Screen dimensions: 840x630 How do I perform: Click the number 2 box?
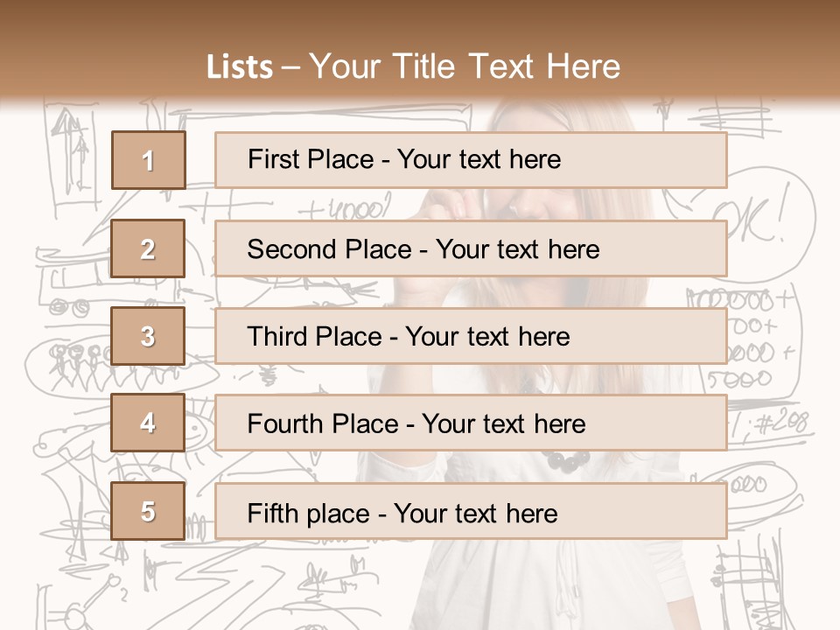tap(149, 249)
